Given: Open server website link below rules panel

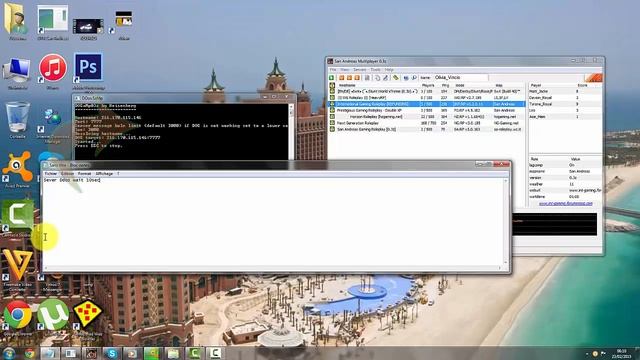Looking at the screenshot, I should tap(565, 203).
